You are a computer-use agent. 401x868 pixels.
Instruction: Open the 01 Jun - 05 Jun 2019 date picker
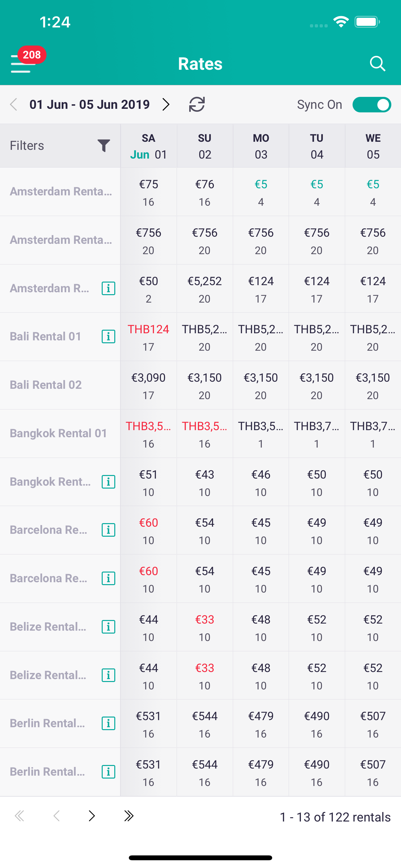pyautogui.click(x=89, y=104)
